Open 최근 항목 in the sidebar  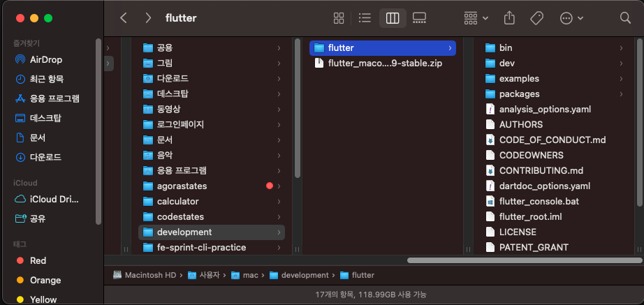click(45, 79)
